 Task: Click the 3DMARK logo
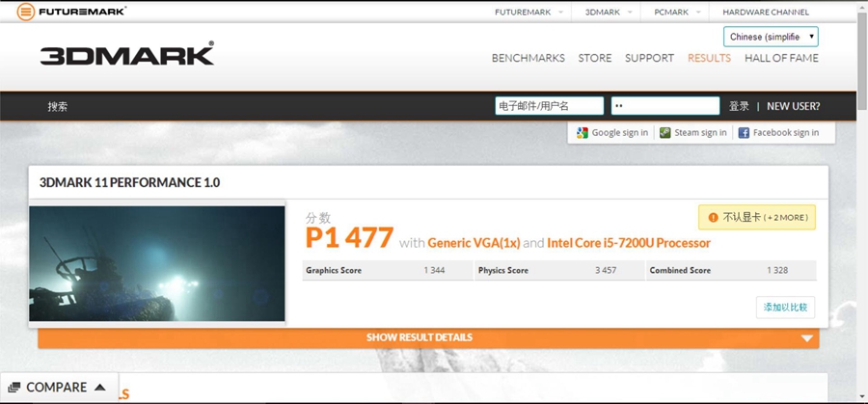coord(126,54)
